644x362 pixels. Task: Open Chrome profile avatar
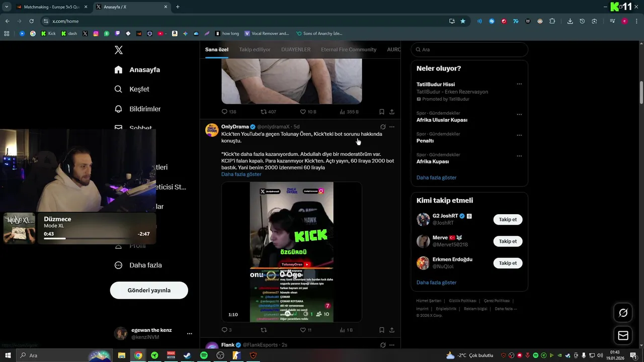pyautogui.click(x=624, y=21)
